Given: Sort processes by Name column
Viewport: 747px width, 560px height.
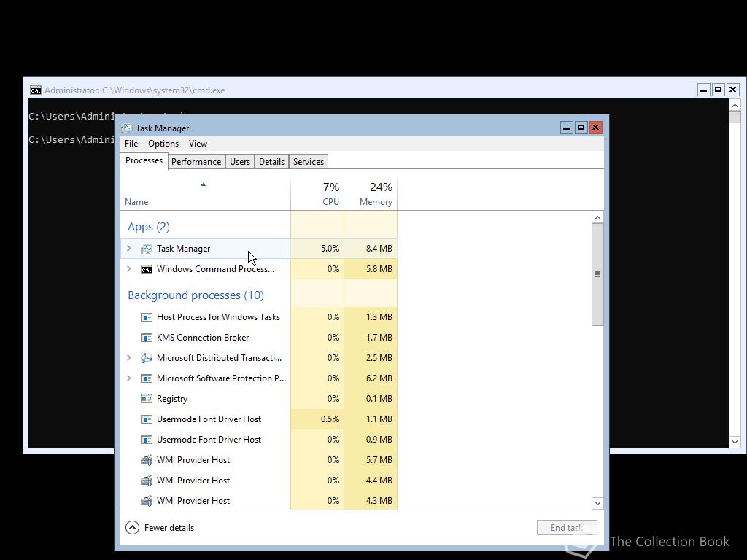Looking at the screenshot, I should click(x=205, y=195).
